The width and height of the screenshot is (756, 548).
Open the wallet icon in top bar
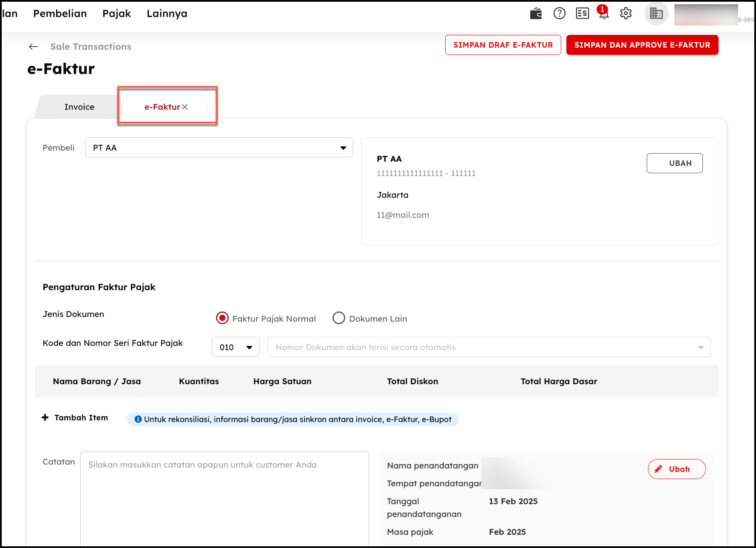(536, 14)
